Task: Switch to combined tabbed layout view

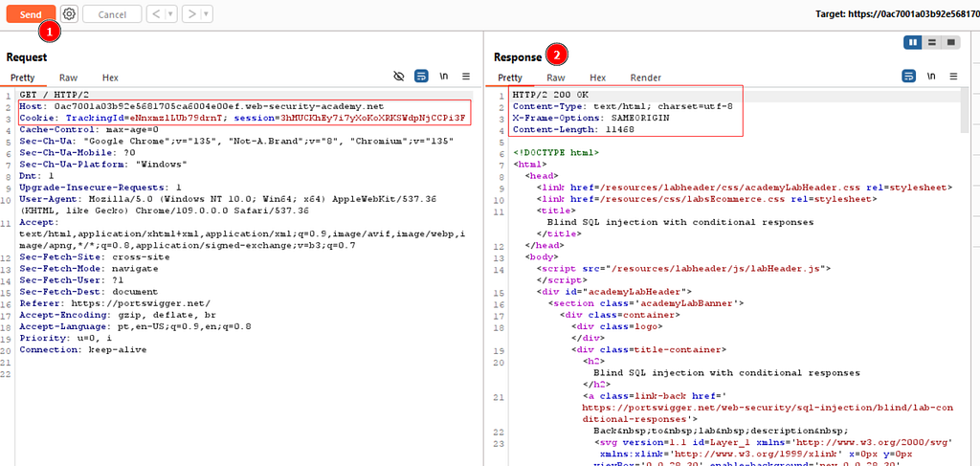Action: (950, 42)
